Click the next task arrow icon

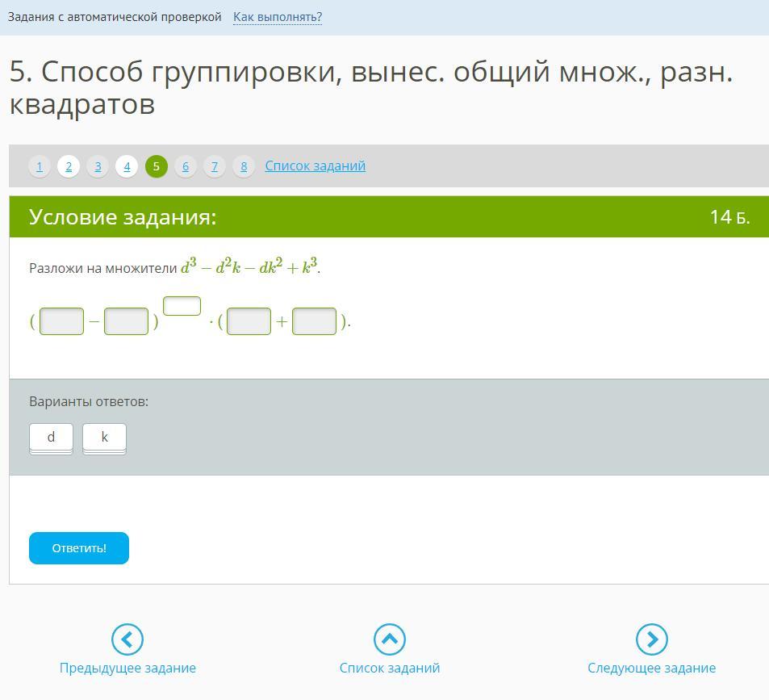(652, 639)
